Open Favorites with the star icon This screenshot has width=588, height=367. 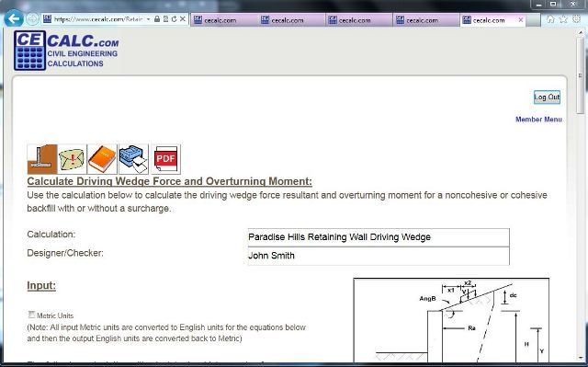click(x=563, y=19)
